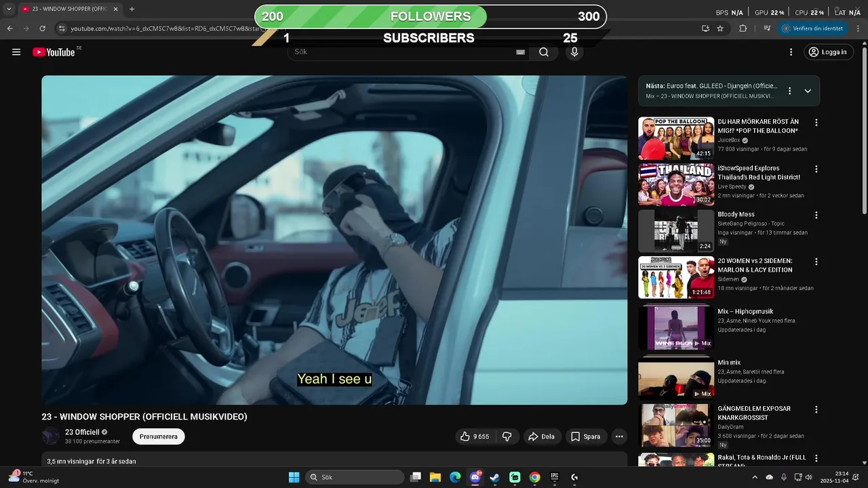Open Bloody Mess video thumbnail
The height and width of the screenshot is (488, 868).
coord(675,230)
